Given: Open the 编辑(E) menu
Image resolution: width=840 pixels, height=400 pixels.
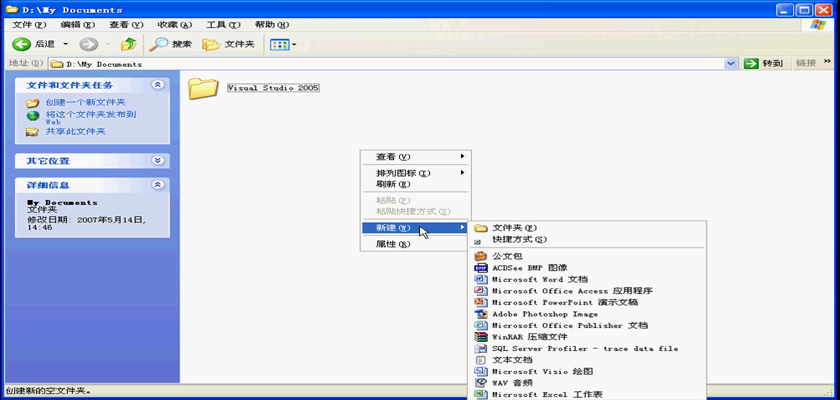Looking at the screenshot, I should (x=78, y=25).
